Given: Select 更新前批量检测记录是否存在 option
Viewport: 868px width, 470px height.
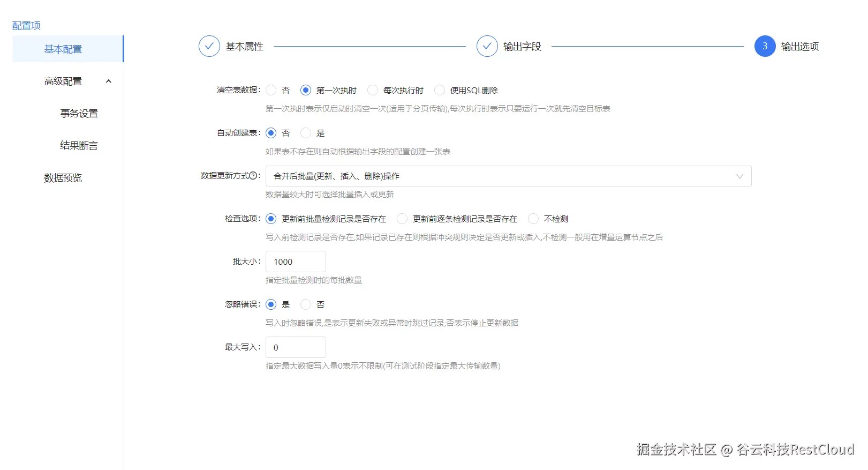Looking at the screenshot, I should pos(271,219).
